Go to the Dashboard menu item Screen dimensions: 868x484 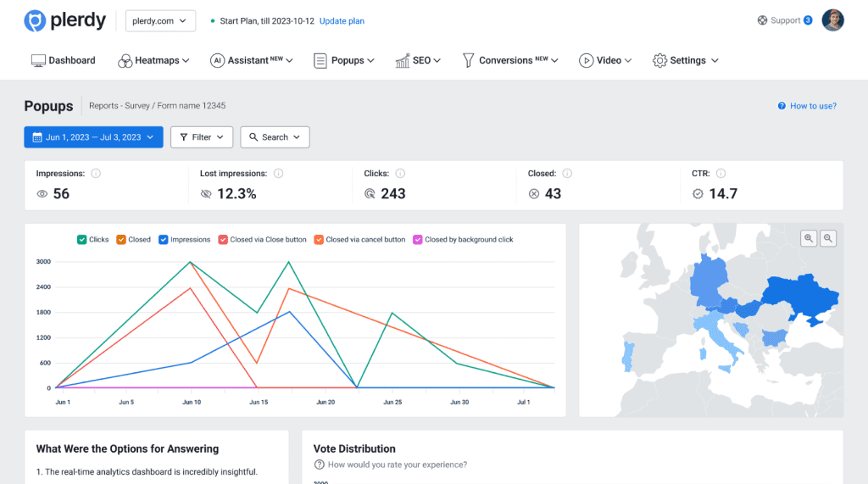click(63, 60)
